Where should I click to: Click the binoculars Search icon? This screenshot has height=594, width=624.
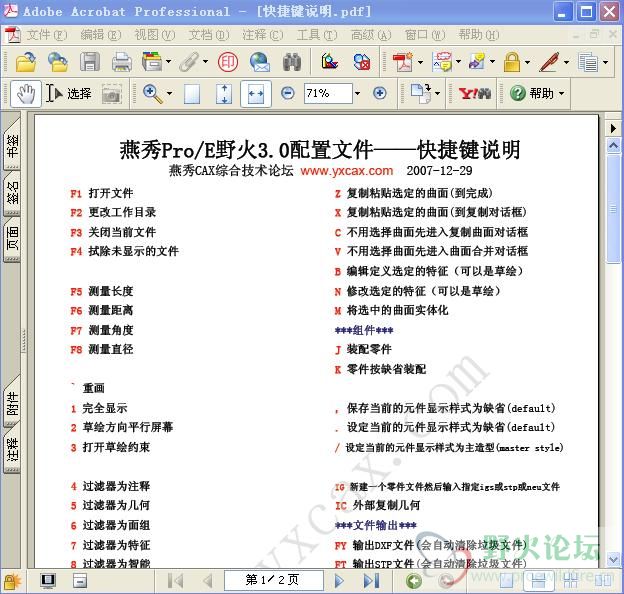click(292, 62)
